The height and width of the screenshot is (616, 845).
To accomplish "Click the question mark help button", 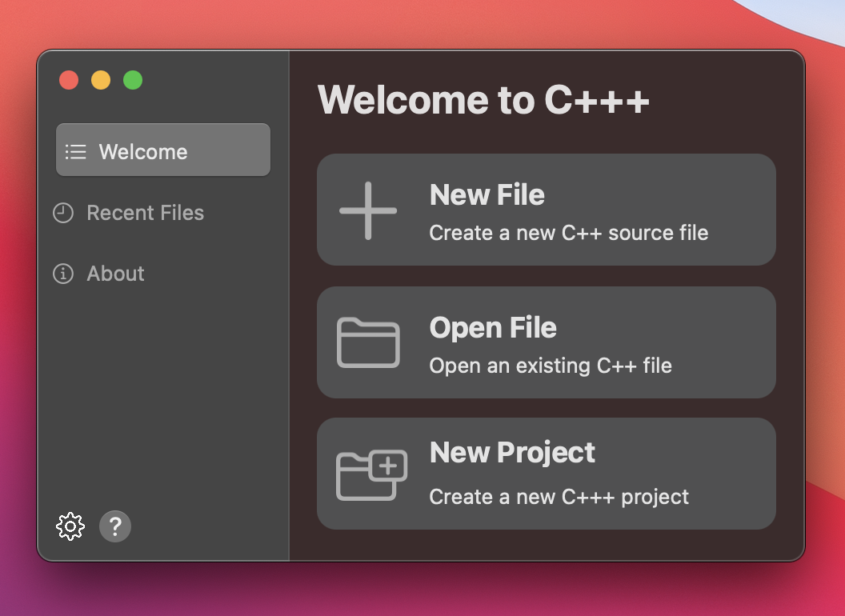I will point(115,526).
